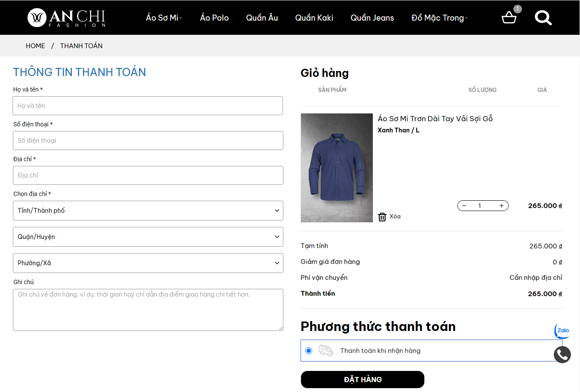This screenshot has width=580, height=392.
Task: Increase quantity with the plus icon
Action: [501, 205]
